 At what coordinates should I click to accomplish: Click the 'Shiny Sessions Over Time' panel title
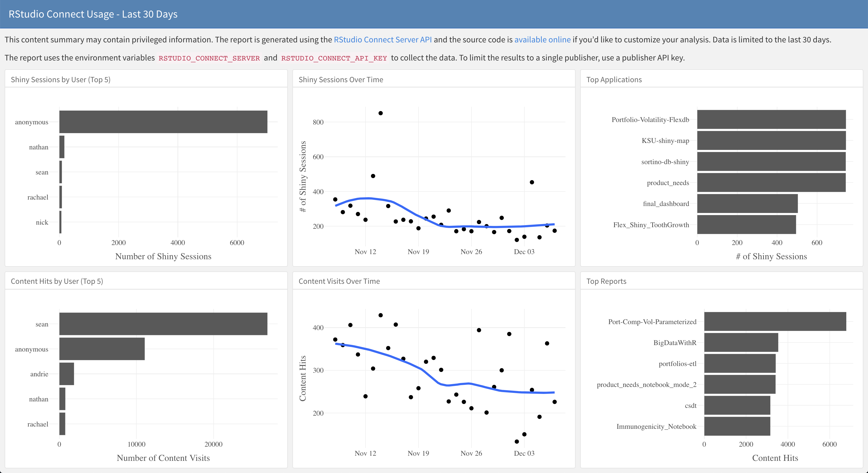click(x=341, y=80)
